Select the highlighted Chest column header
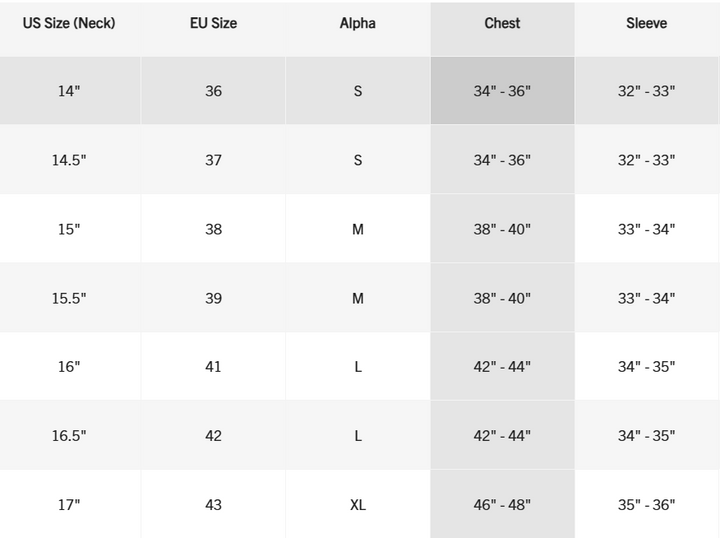Image resolution: width=720 pixels, height=538 pixels. coord(502,23)
